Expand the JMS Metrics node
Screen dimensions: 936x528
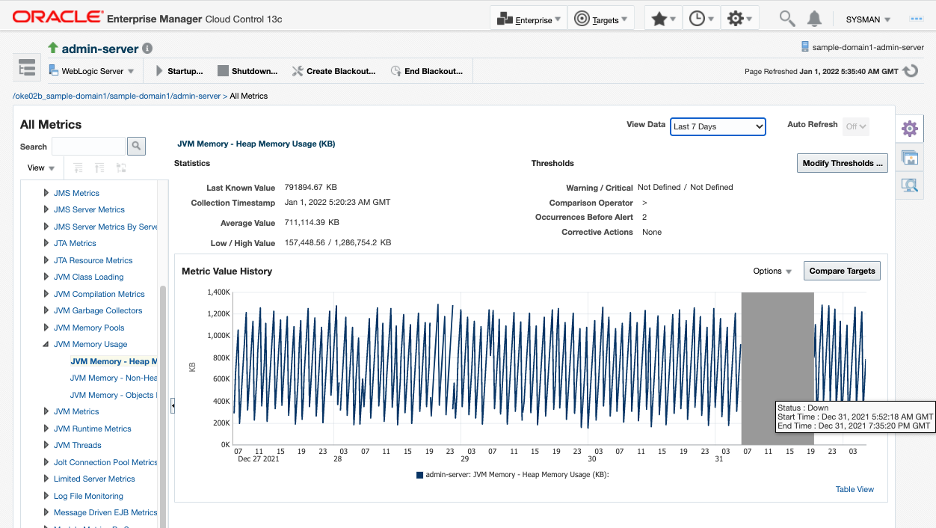pos(46,193)
